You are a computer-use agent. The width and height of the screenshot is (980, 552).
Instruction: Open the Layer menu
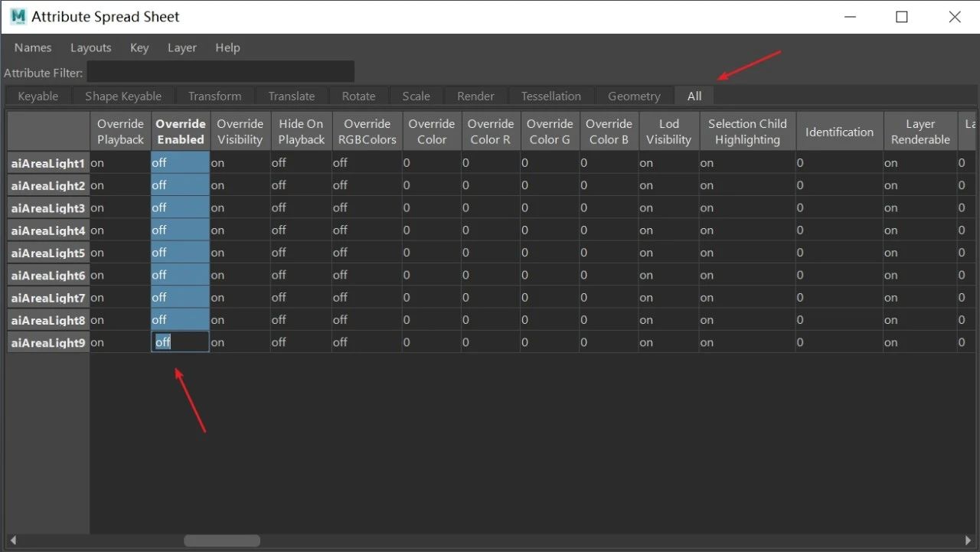coord(182,47)
